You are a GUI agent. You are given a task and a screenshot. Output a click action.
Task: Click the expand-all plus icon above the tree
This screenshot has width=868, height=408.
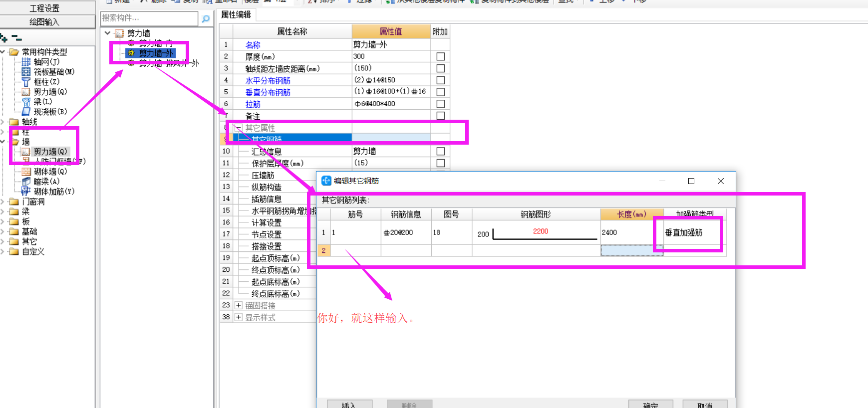click(x=4, y=38)
